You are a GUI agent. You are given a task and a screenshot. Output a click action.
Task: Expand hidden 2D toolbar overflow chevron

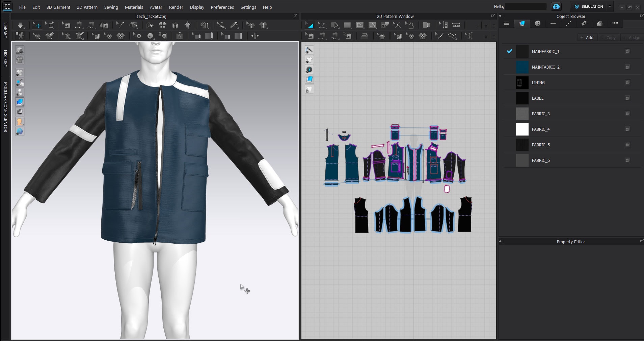[x=477, y=26]
